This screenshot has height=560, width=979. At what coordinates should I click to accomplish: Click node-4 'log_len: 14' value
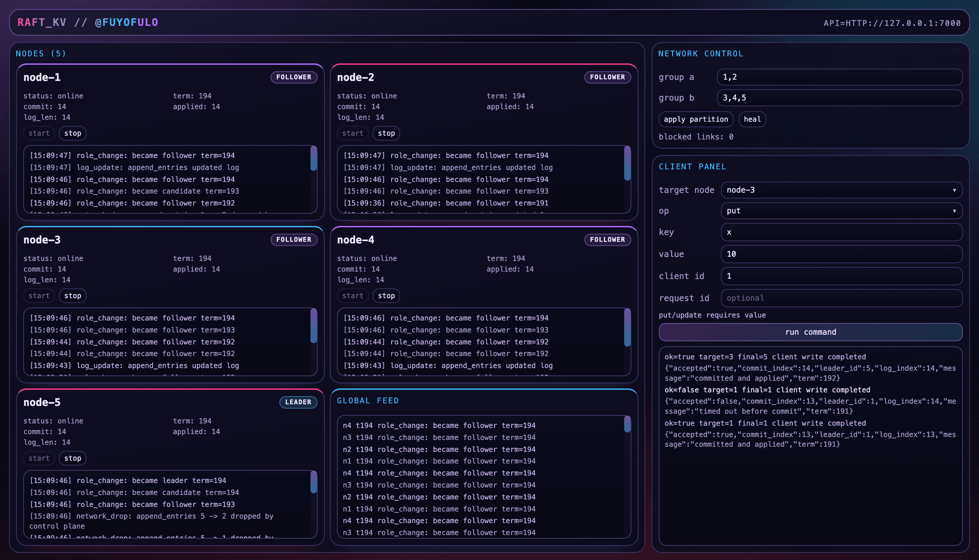(360, 280)
